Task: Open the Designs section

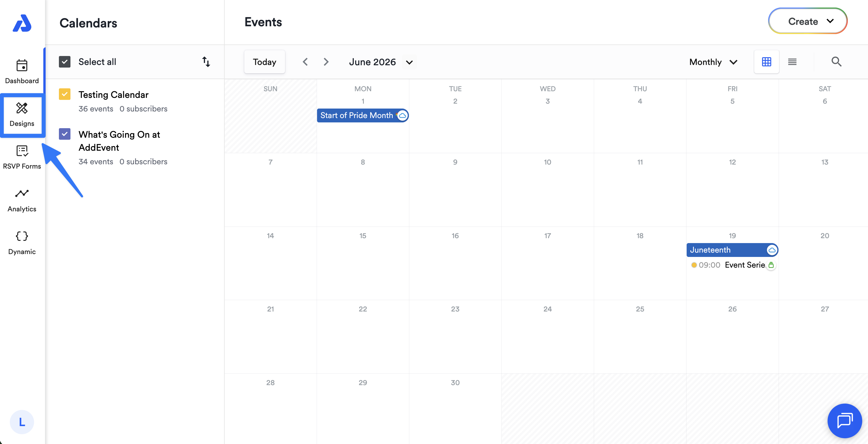Action: tap(22, 115)
